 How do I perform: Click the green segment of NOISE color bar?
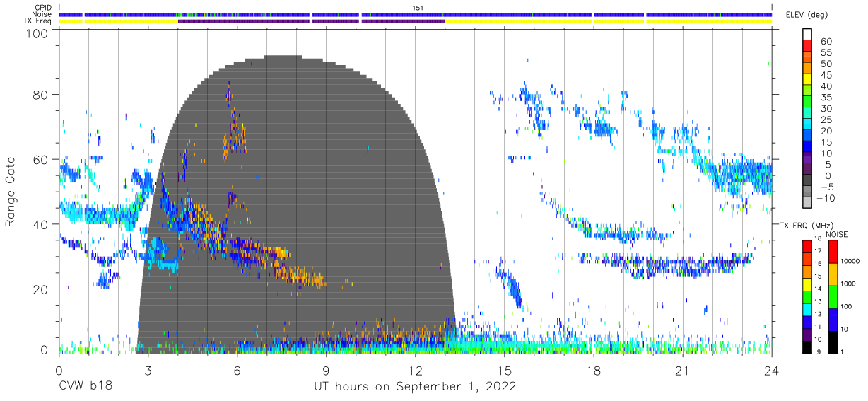click(832, 296)
